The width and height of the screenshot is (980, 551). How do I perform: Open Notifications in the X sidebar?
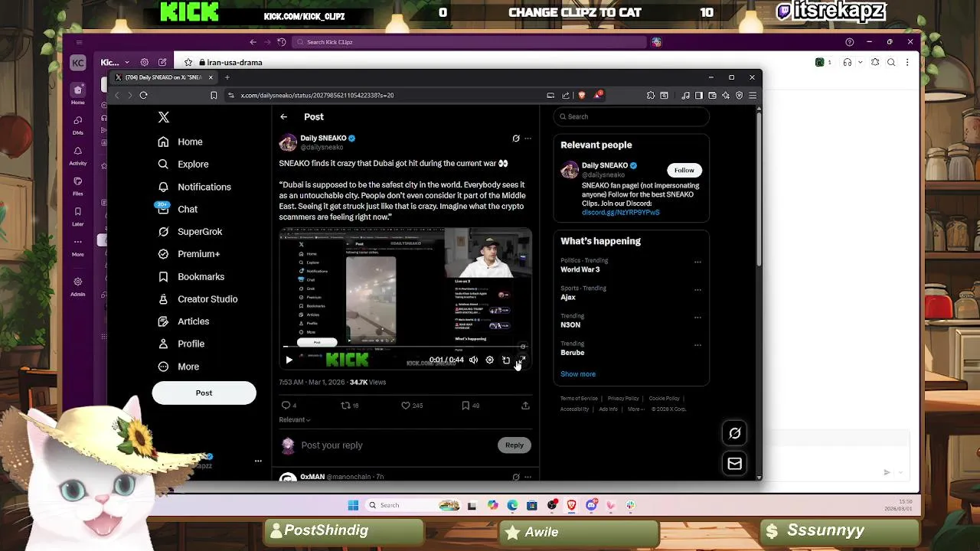(x=194, y=187)
